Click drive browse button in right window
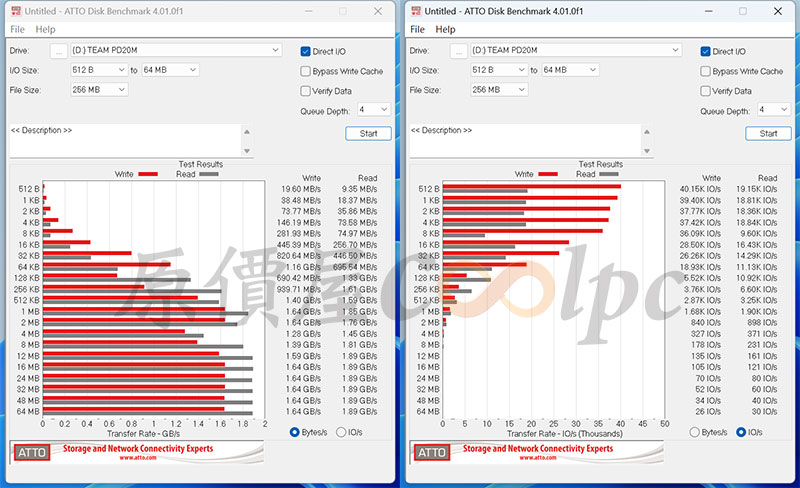Screen dimensions: 800x488 (x=459, y=51)
